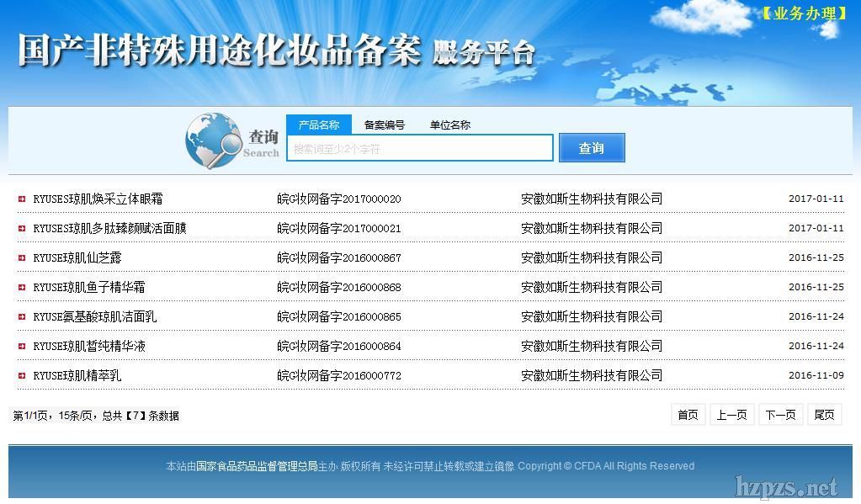Click record number 皖G妆网备字2016000772

(x=339, y=376)
